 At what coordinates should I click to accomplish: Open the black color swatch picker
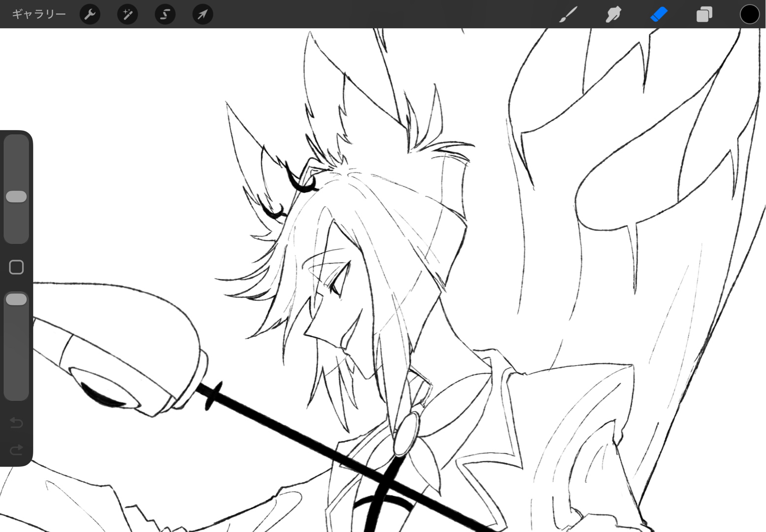(749, 14)
